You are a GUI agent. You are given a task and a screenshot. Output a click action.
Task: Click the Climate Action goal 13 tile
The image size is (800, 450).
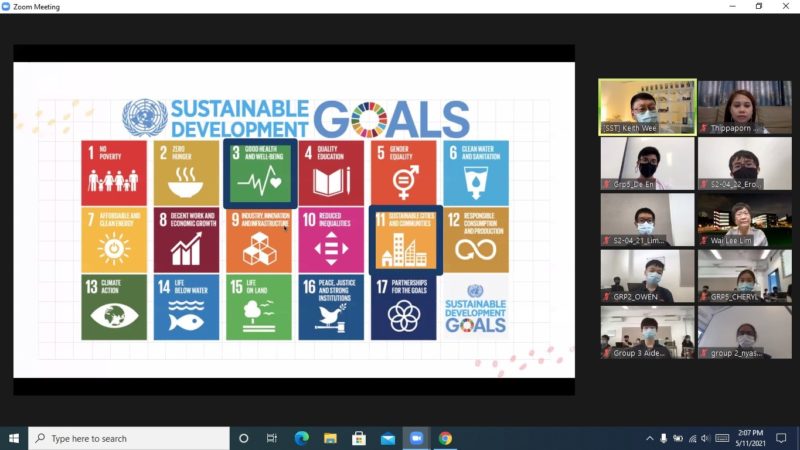click(114, 307)
